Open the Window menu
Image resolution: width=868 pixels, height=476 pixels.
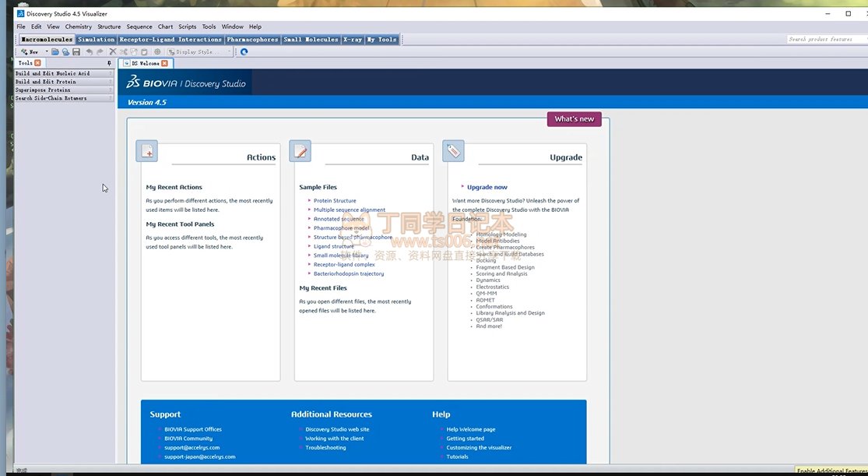[x=233, y=26]
